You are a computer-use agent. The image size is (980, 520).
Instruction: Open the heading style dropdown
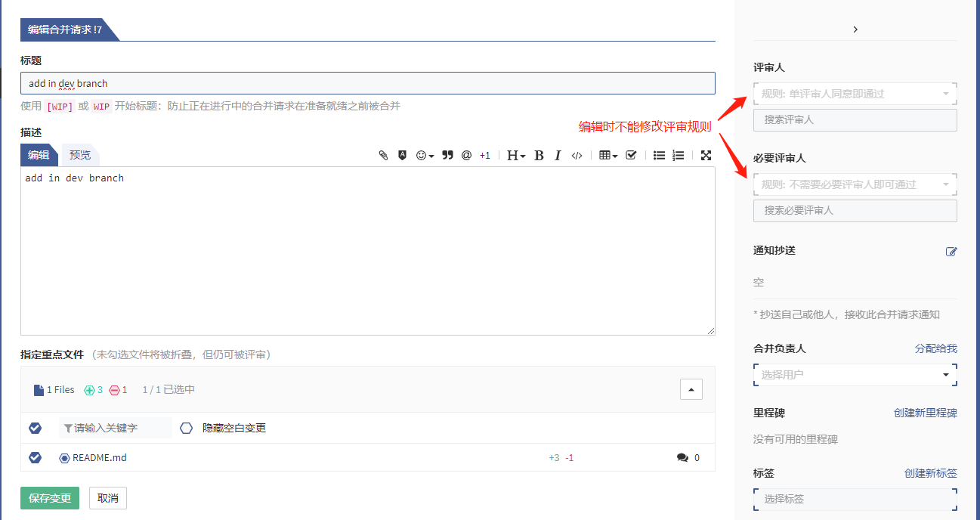coord(516,155)
